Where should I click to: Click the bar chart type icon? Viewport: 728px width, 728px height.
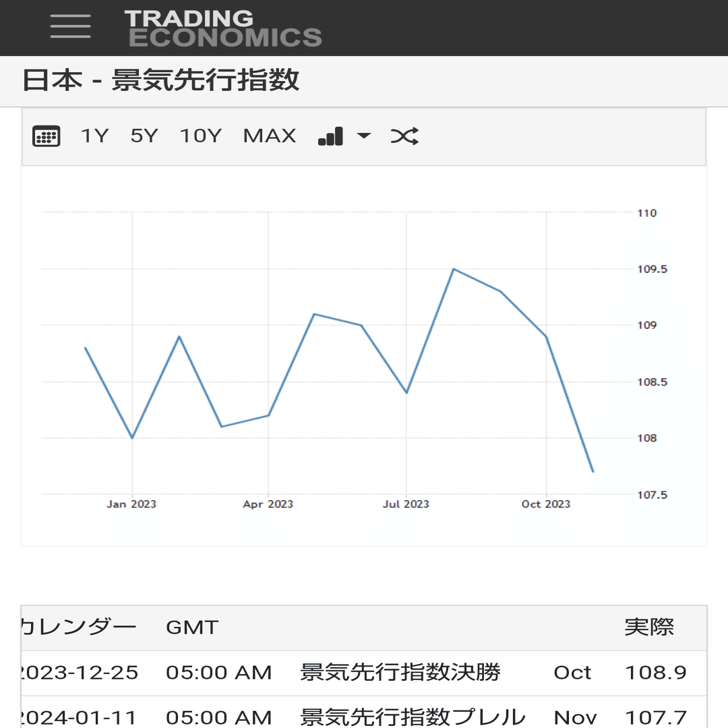pos(330,136)
